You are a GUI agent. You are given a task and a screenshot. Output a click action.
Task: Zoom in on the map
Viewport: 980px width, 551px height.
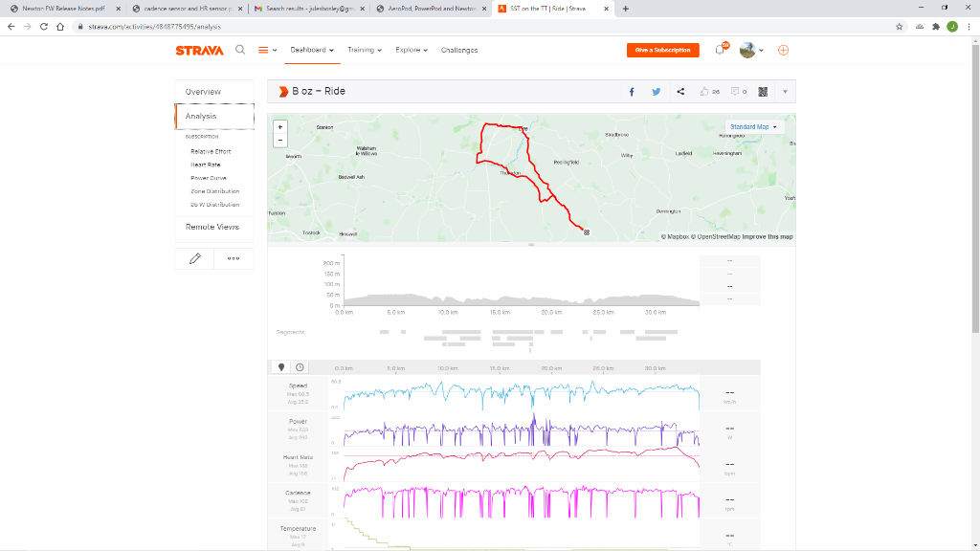click(x=279, y=126)
